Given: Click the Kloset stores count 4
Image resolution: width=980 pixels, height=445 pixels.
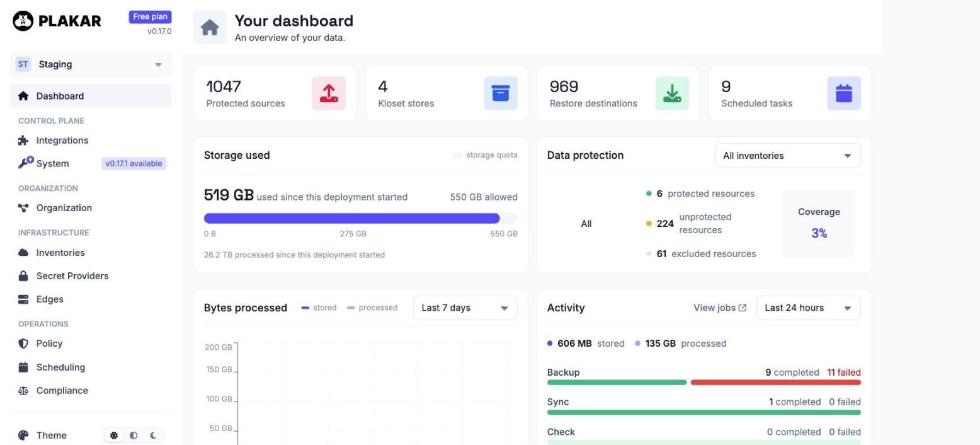Looking at the screenshot, I should [x=382, y=86].
